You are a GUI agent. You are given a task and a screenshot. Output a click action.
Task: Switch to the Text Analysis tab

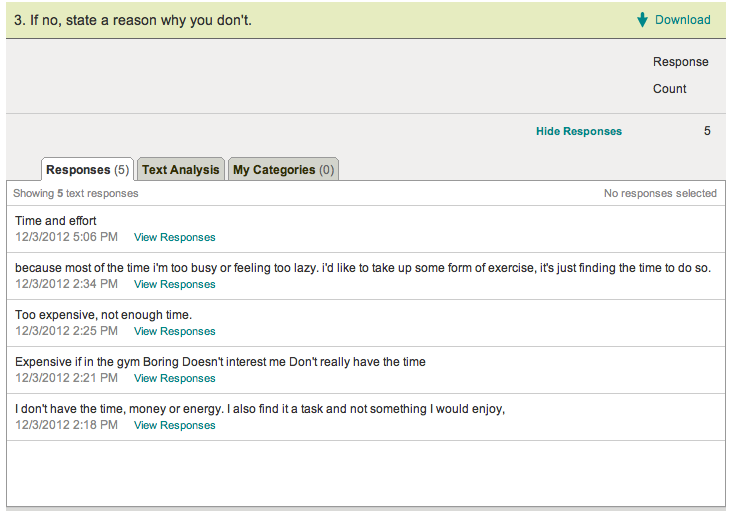pos(181,169)
